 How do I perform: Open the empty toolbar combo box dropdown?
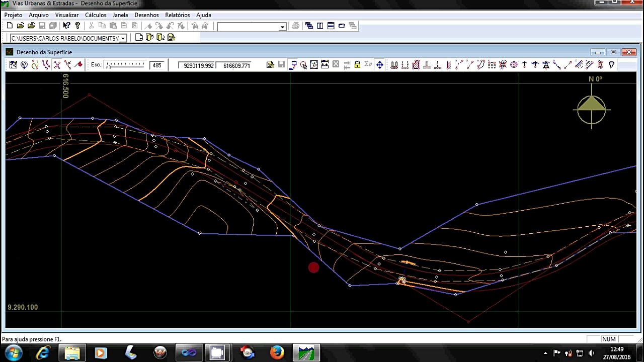coord(282,27)
